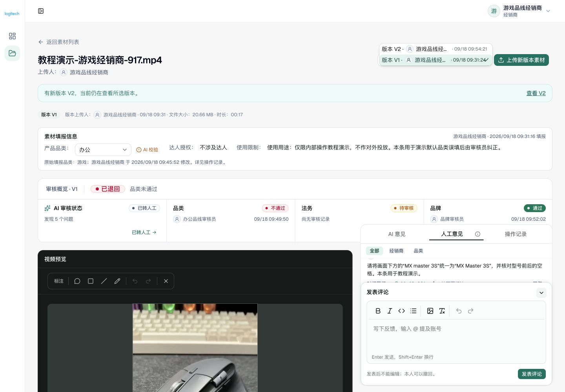565x392 pixels.
Task: Click 办公品线审核员 avatar icon
Action: tap(177, 219)
